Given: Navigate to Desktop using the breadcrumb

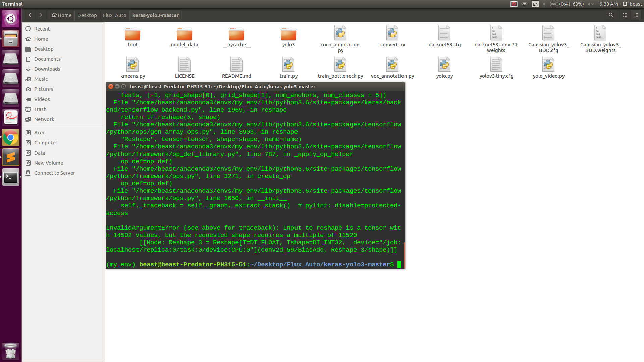Looking at the screenshot, I should [x=87, y=15].
